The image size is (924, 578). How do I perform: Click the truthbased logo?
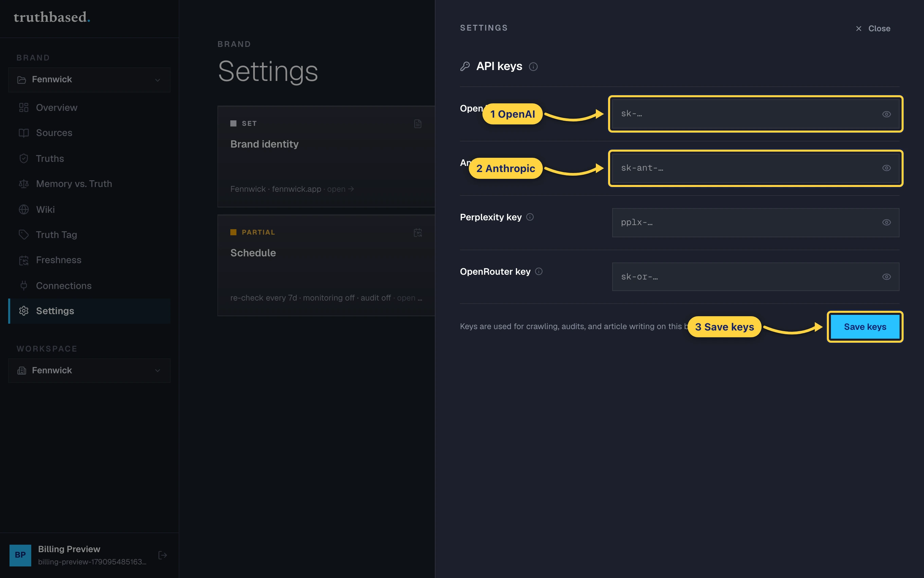pyautogui.click(x=52, y=18)
